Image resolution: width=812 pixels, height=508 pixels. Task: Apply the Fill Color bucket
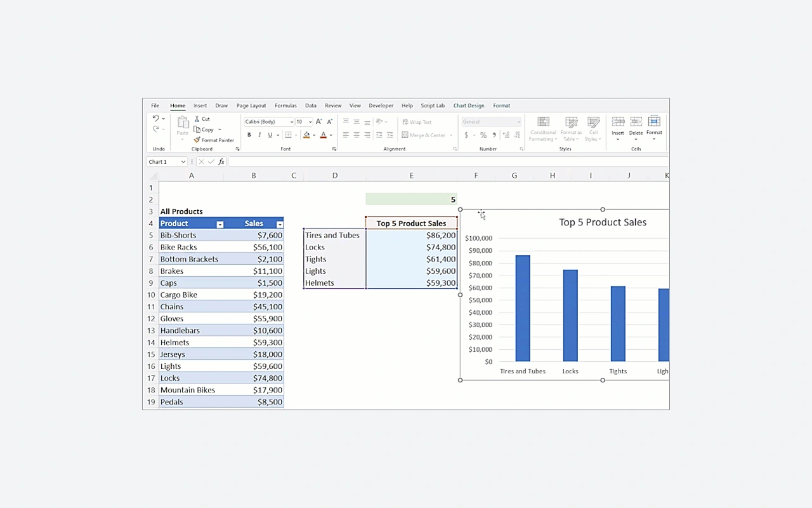(x=306, y=135)
